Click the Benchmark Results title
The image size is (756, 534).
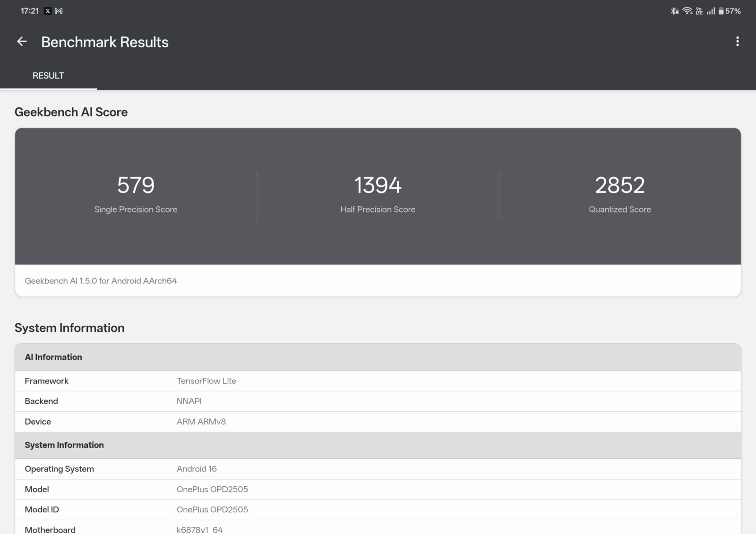[x=104, y=42]
